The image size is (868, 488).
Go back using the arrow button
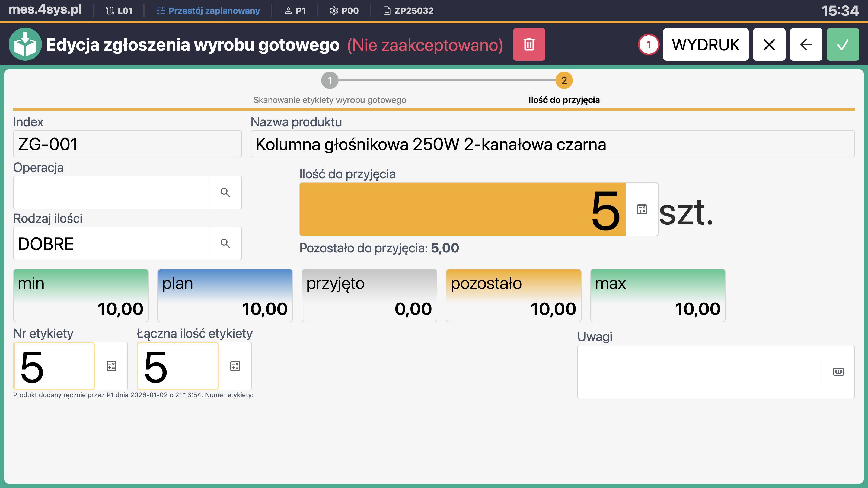[806, 44]
